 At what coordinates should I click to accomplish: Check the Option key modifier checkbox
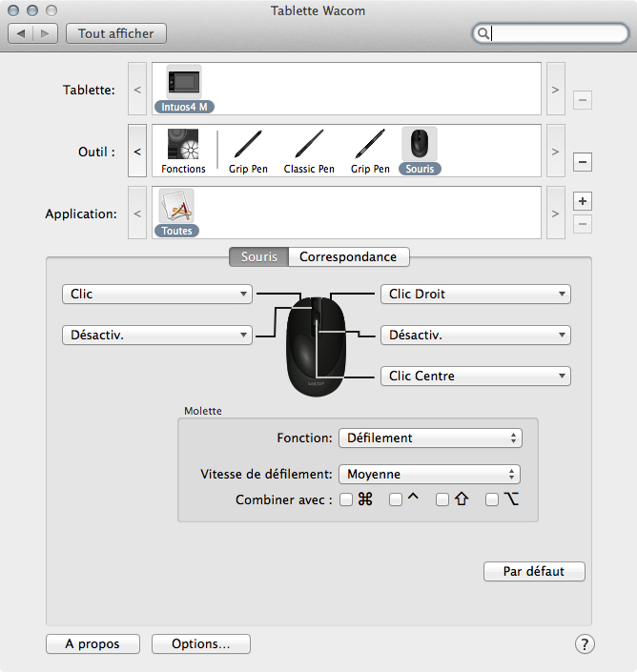click(x=492, y=499)
